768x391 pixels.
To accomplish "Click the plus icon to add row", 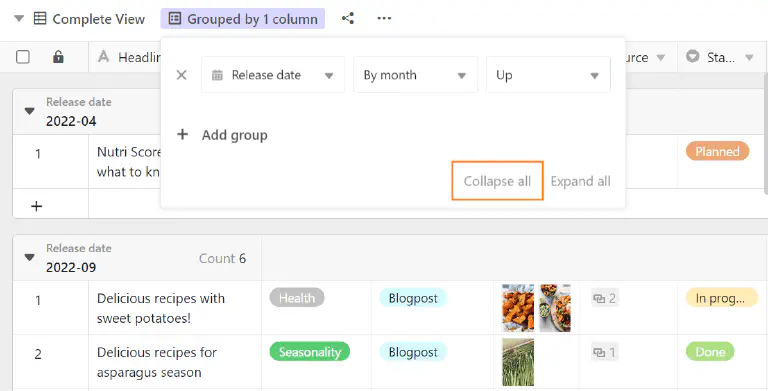I will pos(36,206).
